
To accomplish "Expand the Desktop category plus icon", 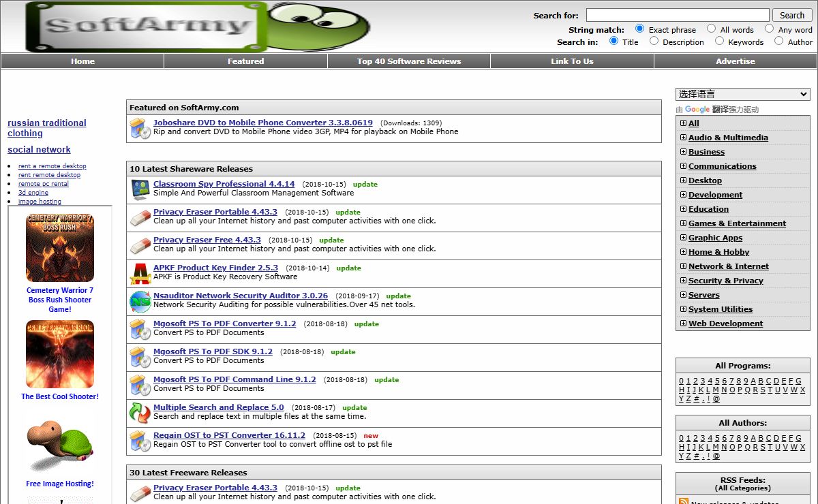I will click(x=683, y=180).
